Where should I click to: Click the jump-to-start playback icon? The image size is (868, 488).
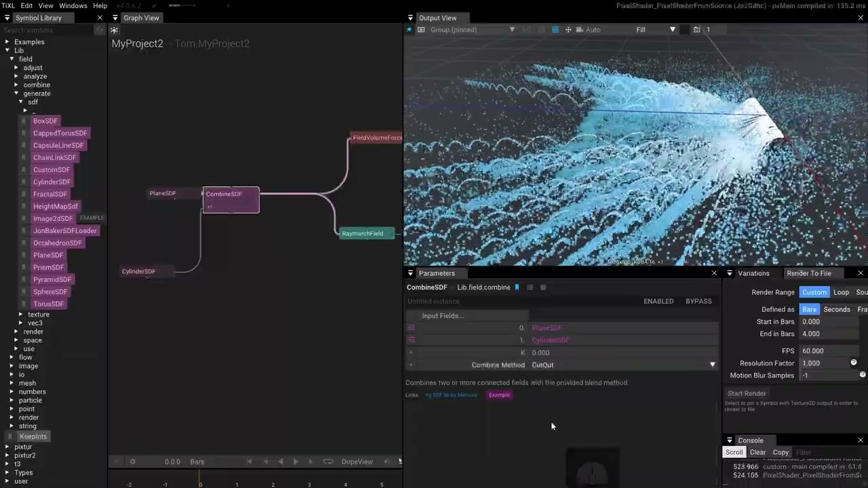click(x=250, y=462)
